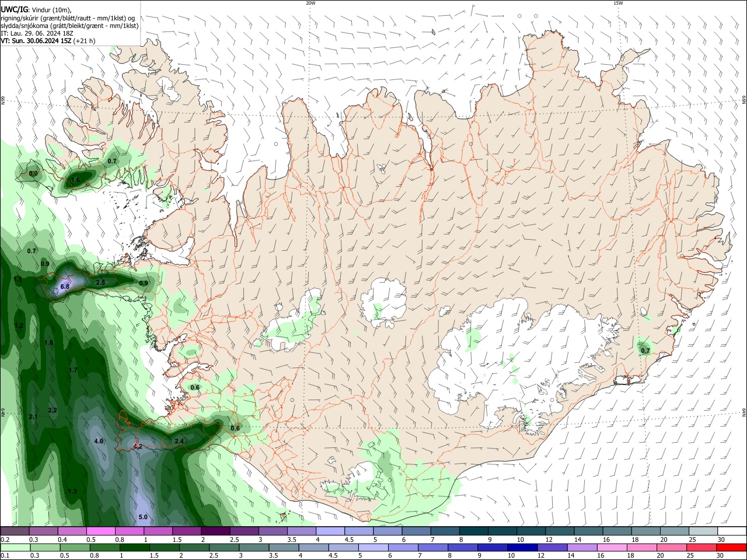Click the 4.2 value on Reykjanes peninsula
This screenshot has height=560, width=747.
click(138, 446)
